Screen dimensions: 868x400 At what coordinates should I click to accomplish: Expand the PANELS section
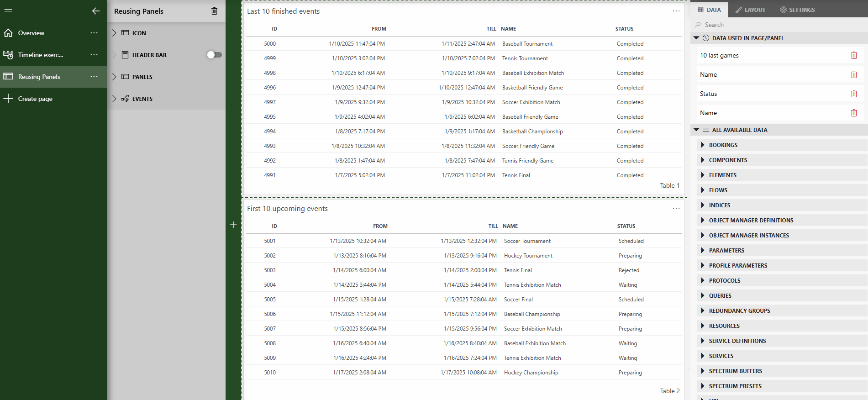(x=115, y=77)
